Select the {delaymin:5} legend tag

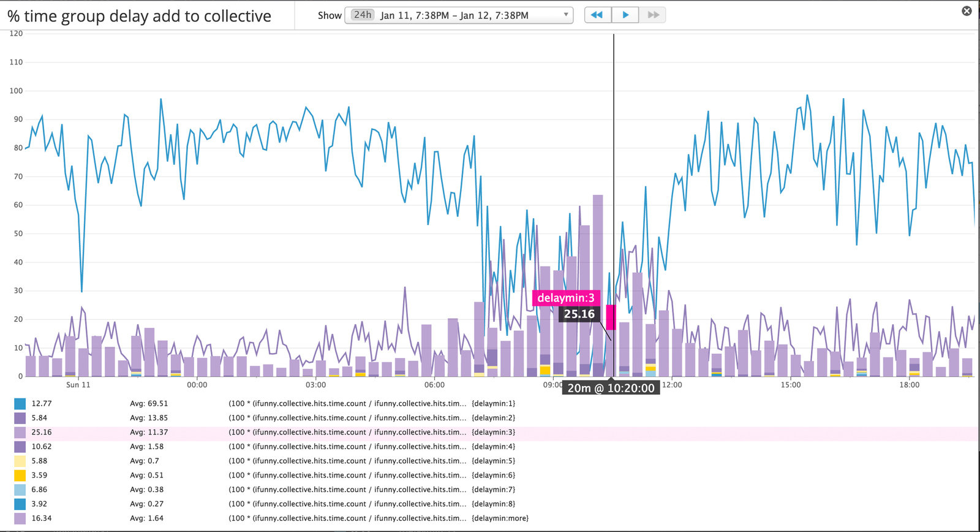point(493,461)
